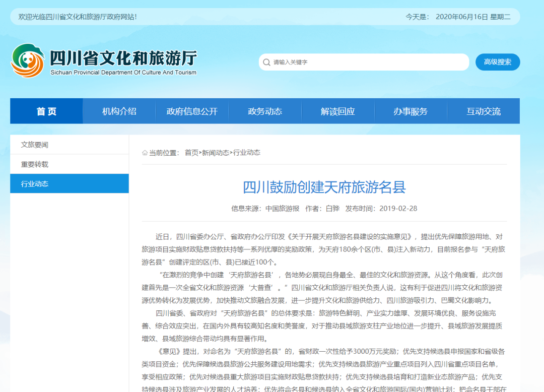Viewport: 544px width, 392px height.
Task: Open the 解读回应 navigation item
Action: 337,111
